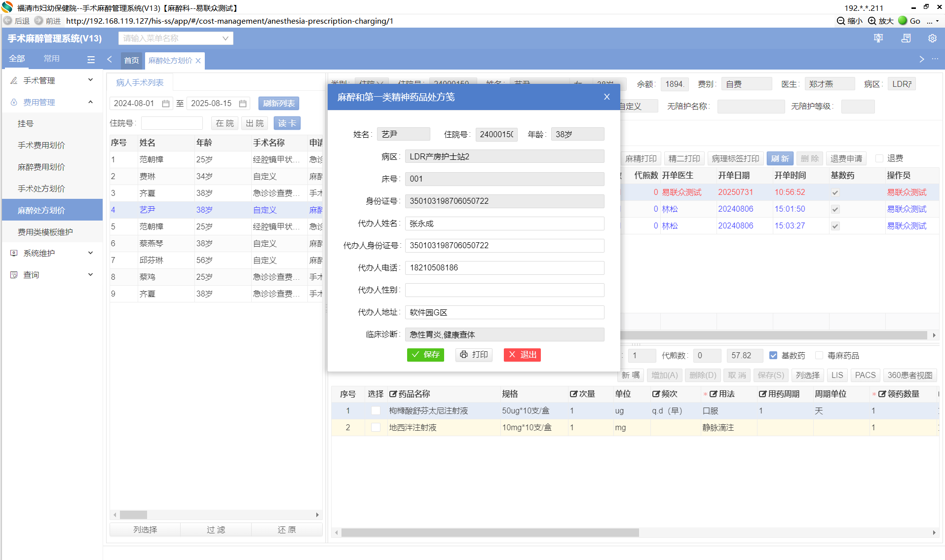The height and width of the screenshot is (560, 945).
Task: Select 费用类模板维护 in the sidebar
Action: coord(52,232)
